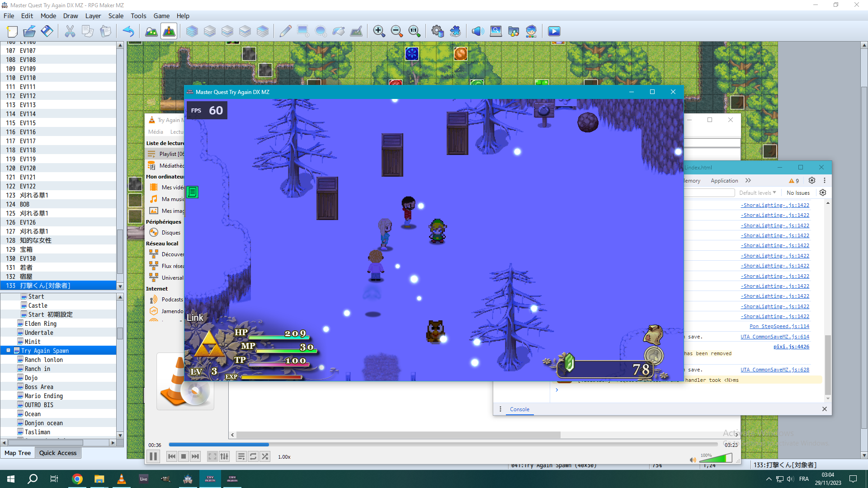Select event 124 BOB in the list
This screenshot has width=868, height=488.
58,204
